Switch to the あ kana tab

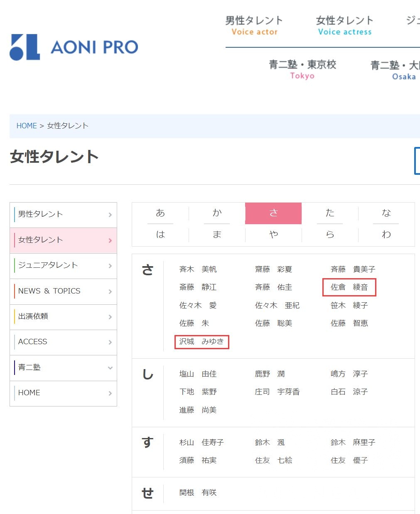[160, 213]
